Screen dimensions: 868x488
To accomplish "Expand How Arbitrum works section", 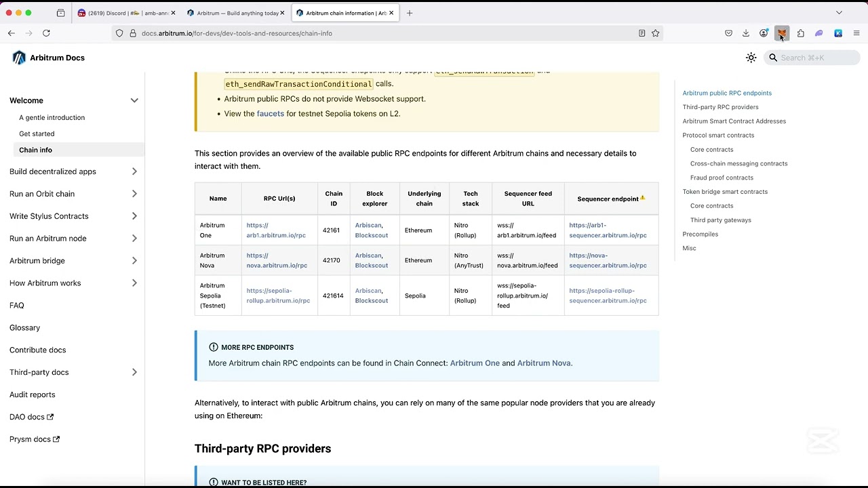I will pos(134,283).
